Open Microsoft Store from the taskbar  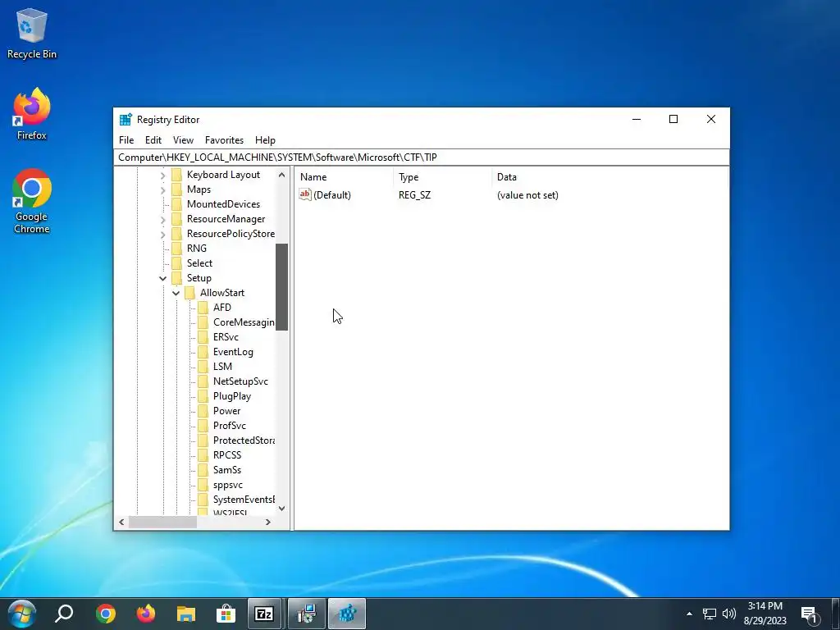[226, 614]
